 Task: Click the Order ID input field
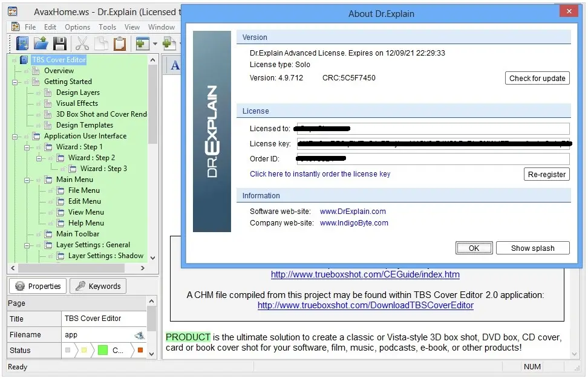point(433,159)
